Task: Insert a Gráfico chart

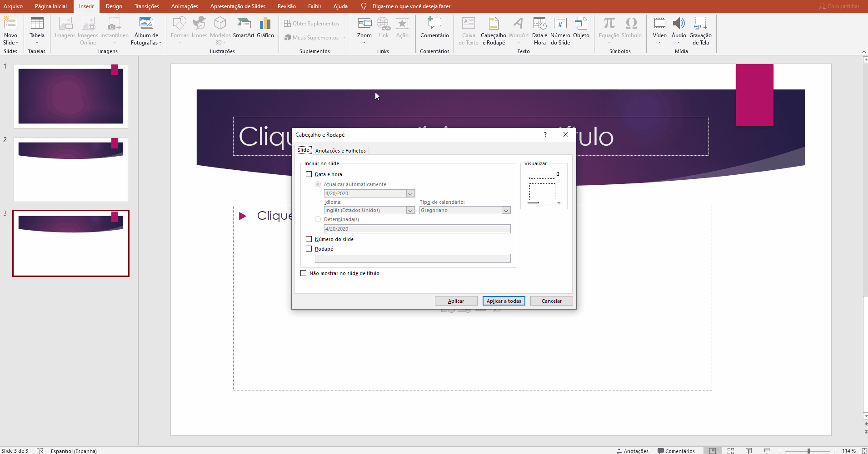Action: 265,27
